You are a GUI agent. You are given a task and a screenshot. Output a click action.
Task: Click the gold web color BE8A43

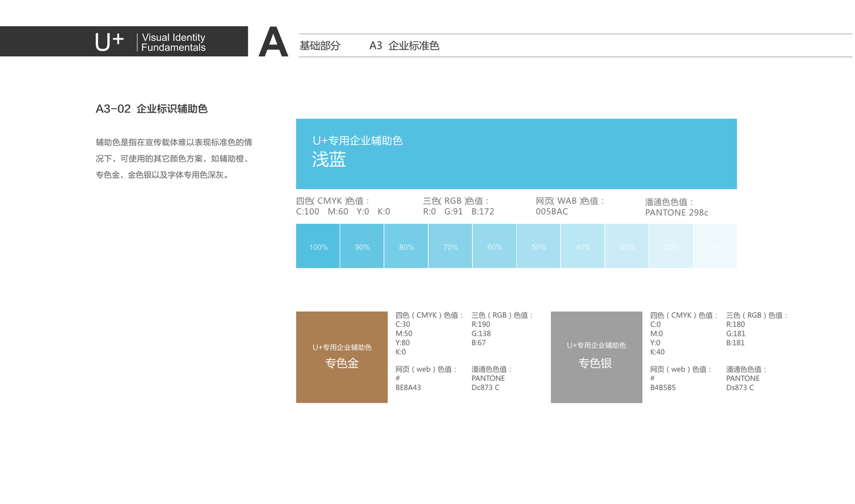(408, 388)
